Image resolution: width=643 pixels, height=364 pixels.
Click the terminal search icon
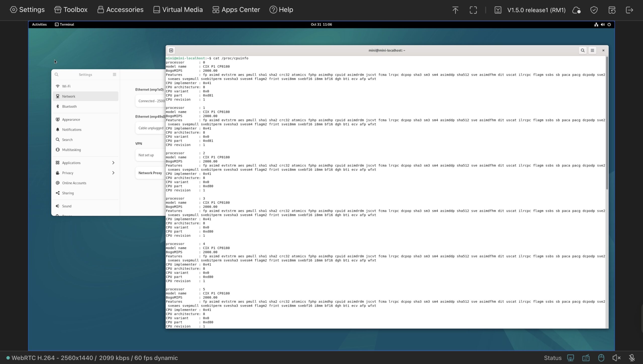point(582,50)
